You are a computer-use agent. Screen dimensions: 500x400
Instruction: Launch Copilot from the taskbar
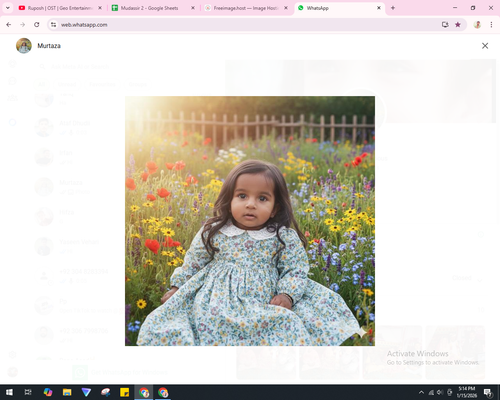pyautogui.click(x=48, y=392)
